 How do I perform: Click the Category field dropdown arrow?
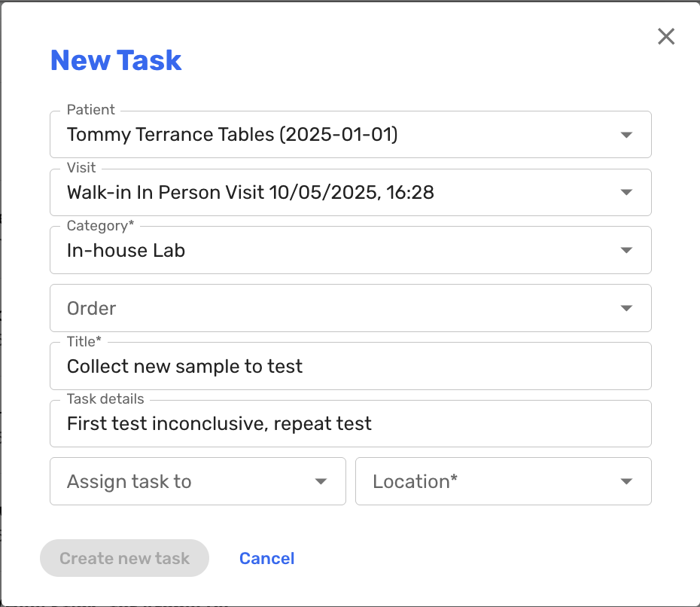click(x=626, y=251)
